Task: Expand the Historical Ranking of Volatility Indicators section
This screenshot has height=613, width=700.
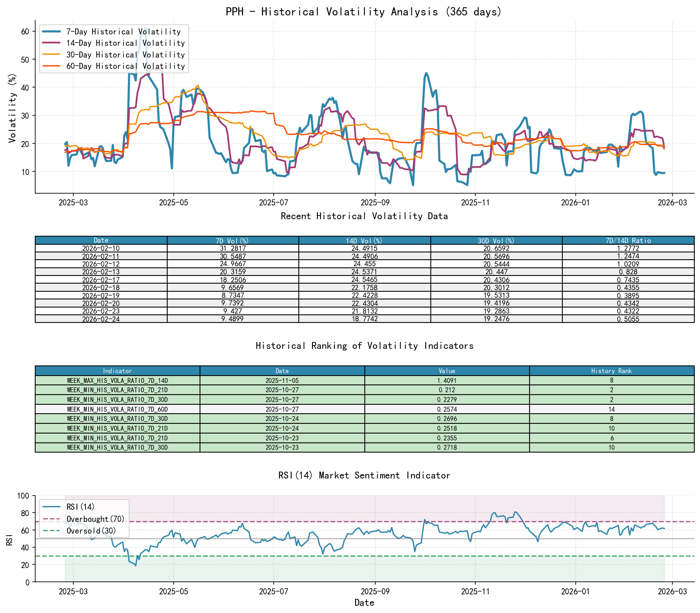Action: (364, 346)
